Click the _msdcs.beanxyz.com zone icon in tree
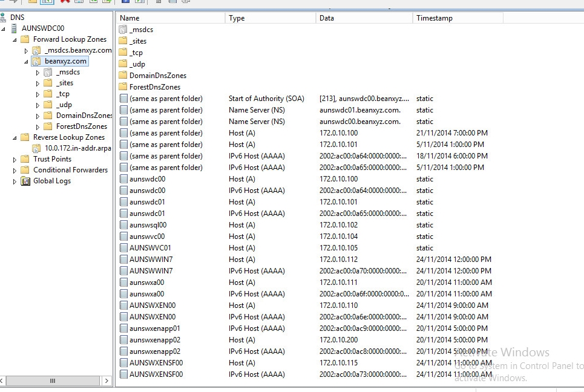Image resolution: width=584 pixels, height=392 pixels. point(36,50)
